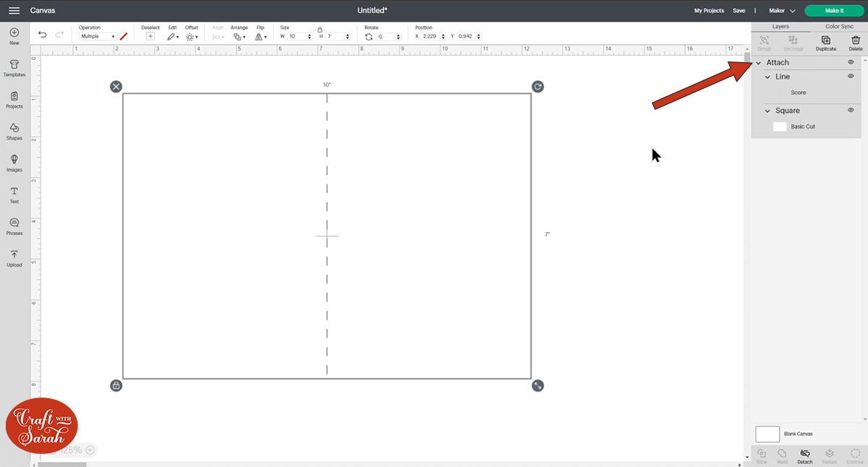Click the canvas vertical scrollbar

click(x=747, y=59)
